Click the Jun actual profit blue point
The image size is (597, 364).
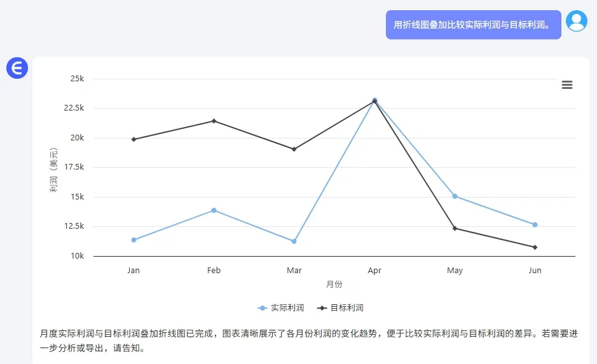click(535, 225)
